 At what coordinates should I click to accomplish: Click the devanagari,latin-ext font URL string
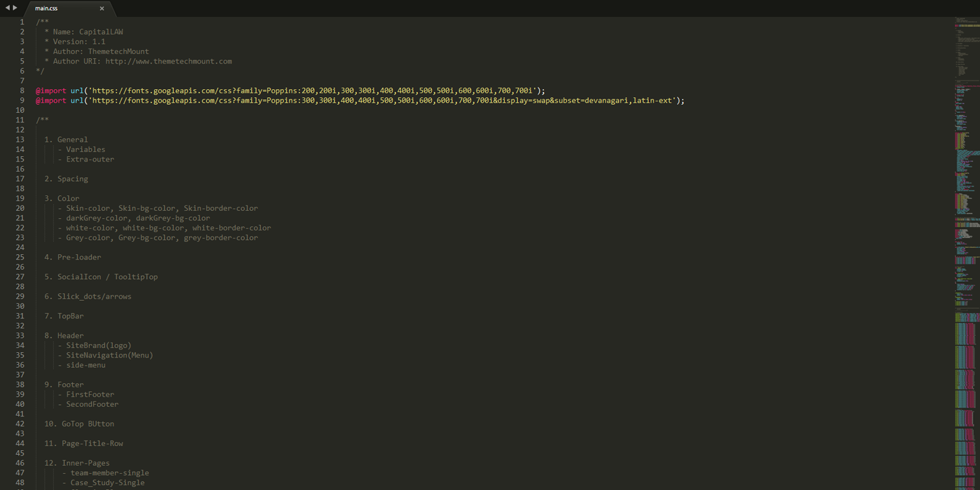(383, 100)
